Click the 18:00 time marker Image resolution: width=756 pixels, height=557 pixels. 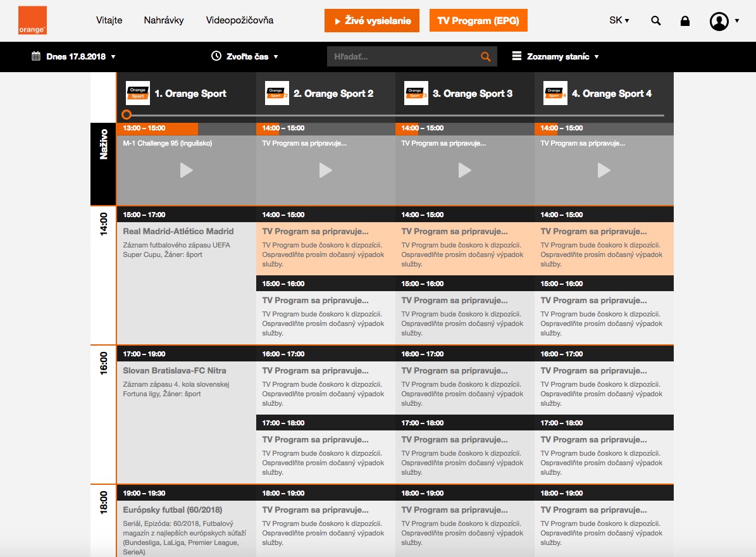[104, 503]
